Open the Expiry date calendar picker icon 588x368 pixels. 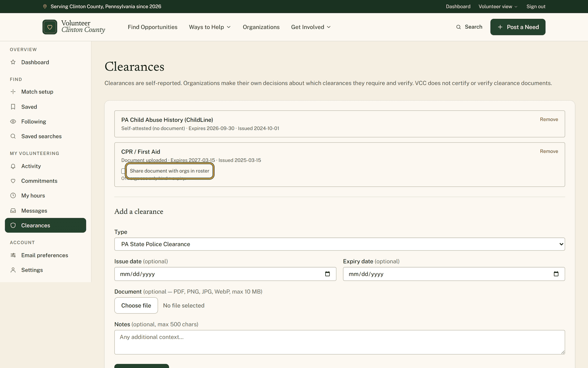pos(556,274)
